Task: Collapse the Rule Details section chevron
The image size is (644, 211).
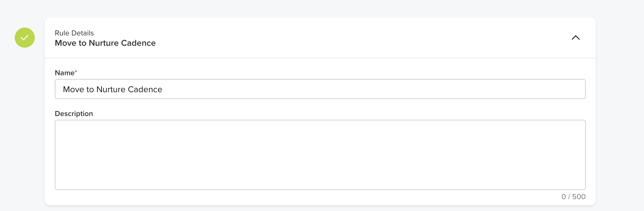Action: pyautogui.click(x=575, y=38)
